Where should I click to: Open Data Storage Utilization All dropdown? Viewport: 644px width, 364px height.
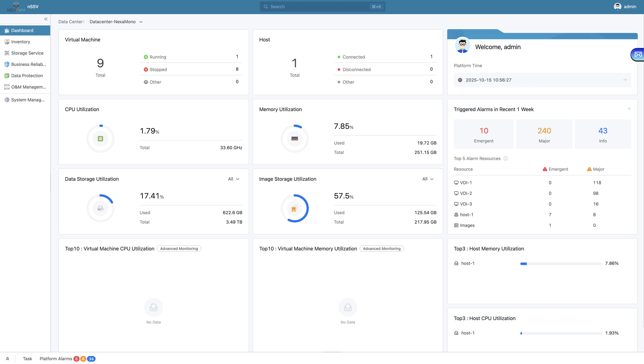point(233,179)
